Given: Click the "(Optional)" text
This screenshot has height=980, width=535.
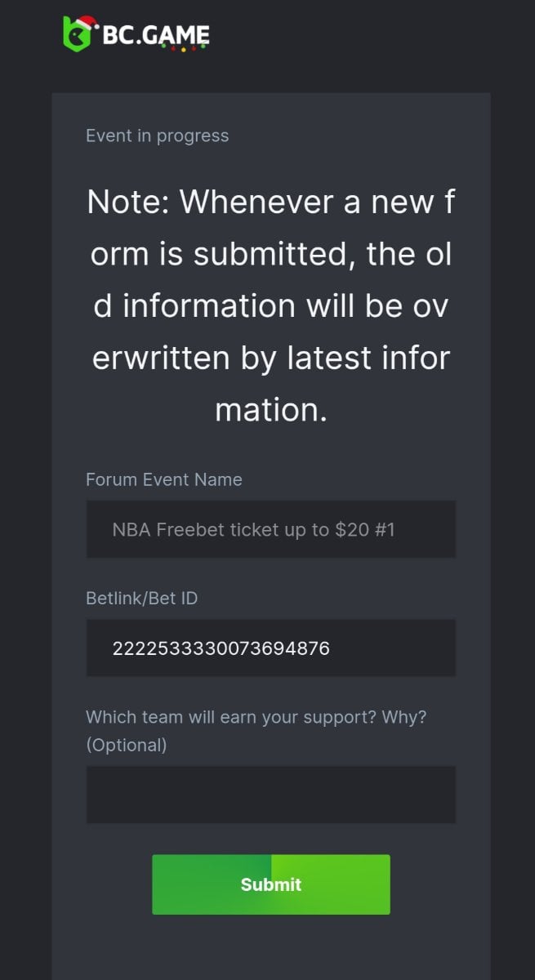Looking at the screenshot, I should 126,745.
